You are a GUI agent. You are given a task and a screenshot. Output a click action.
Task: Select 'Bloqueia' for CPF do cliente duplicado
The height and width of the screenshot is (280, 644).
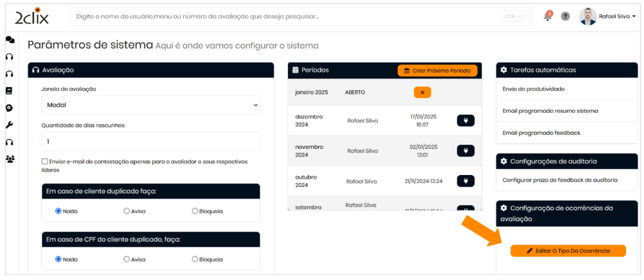[195, 259]
